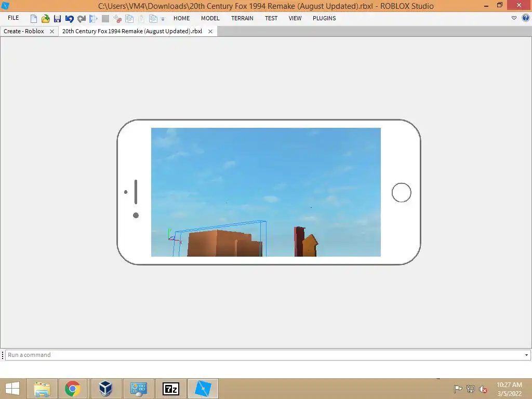Launch Google Chrome from taskbar
The height and width of the screenshot is (399, 532).
tap(73, 389)
